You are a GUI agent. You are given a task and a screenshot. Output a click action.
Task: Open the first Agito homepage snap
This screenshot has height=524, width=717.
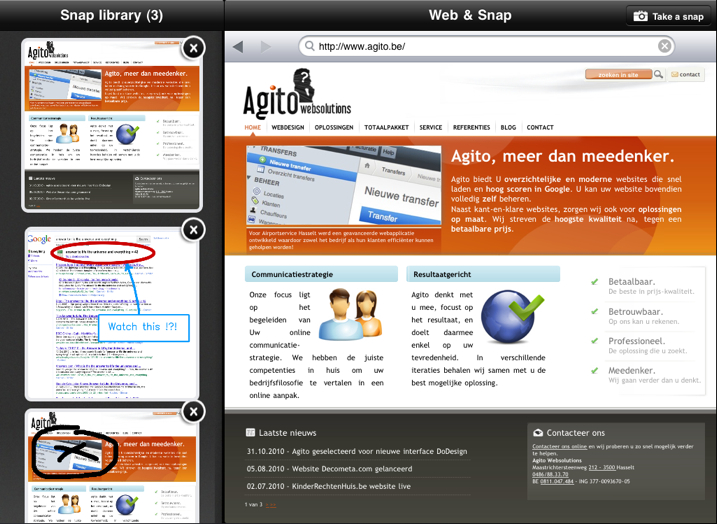112,125
